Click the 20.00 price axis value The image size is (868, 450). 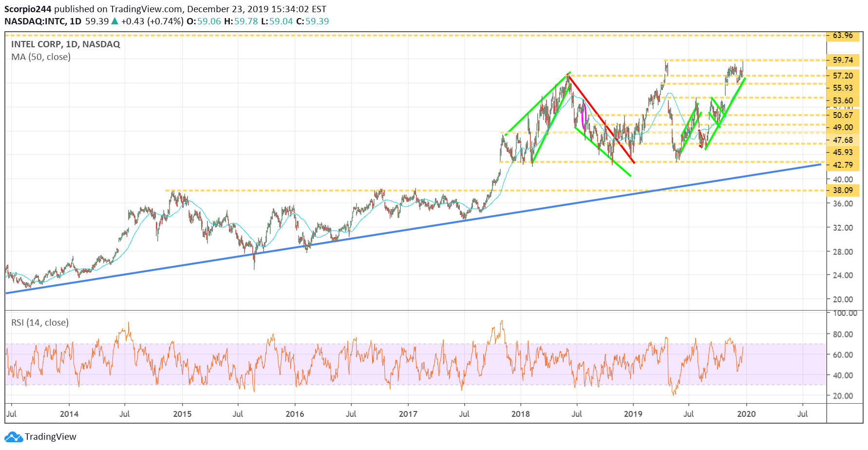(843, 299)
